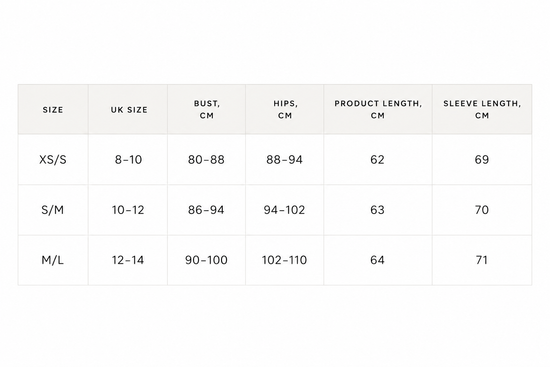Screen dimensions: 550x367
Task: Click the PRODUCT LENGTH, CM header
Action: [378, 110]
